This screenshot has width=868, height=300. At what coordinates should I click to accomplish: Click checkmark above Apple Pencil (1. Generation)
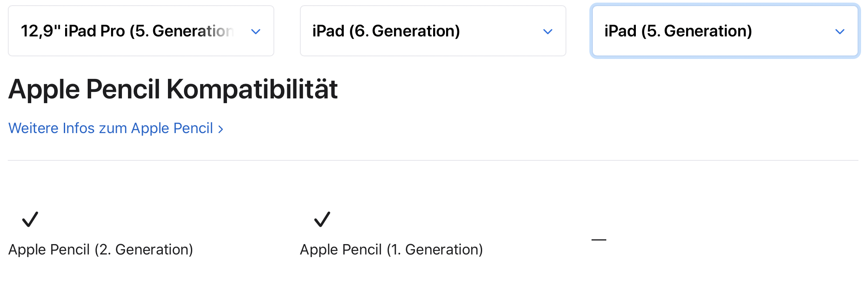pos(322,219)
